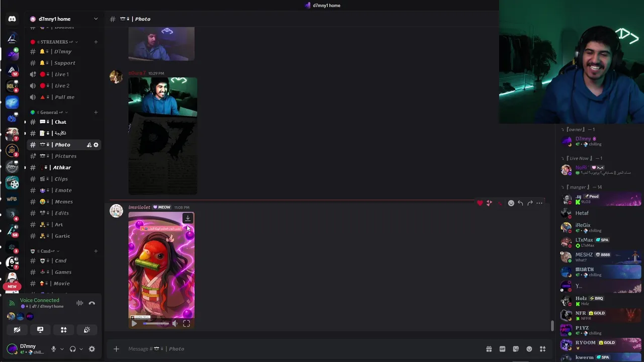Open the Games channel
The image size is (644, 362).
64,272
